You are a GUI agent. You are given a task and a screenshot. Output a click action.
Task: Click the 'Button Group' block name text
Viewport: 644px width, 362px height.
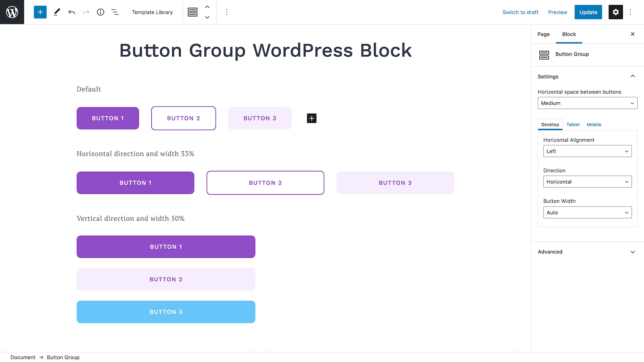click(x=572, y=54)
